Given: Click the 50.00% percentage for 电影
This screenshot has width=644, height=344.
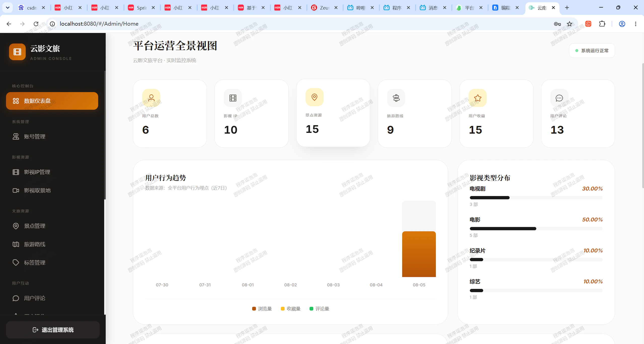Looking at the screenshot, I should [592, 220].
